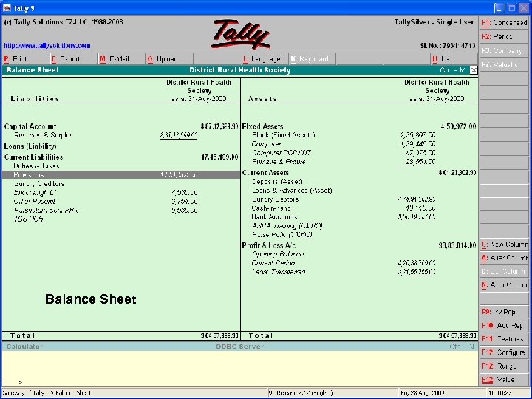
Task: Click the L: Language button
Action: pyautogui.click(x=265, y=59)
